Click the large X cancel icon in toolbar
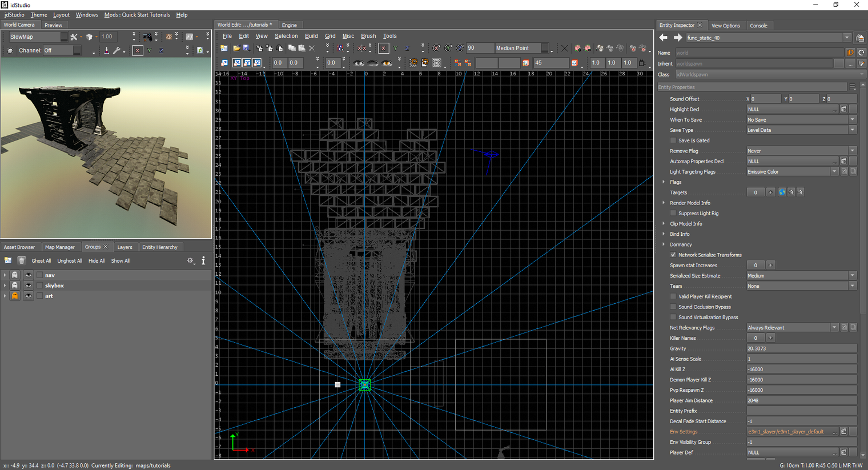The width and height of the screenshot is (868, 470). 564,49
